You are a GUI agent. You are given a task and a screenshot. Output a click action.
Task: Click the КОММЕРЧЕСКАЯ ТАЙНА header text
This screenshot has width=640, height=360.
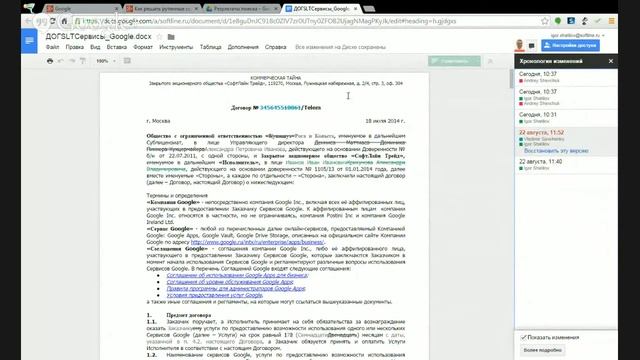(276, 78)
